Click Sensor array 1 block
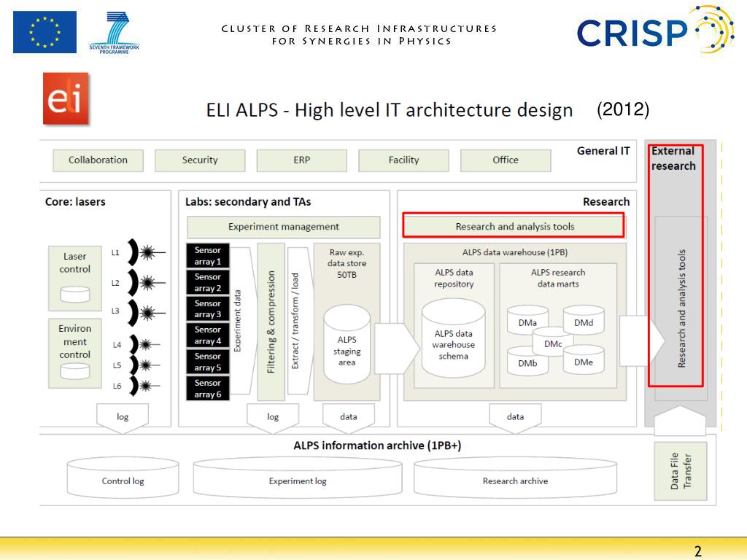Viewport: 747px width, 560px height. coord(208,256)
